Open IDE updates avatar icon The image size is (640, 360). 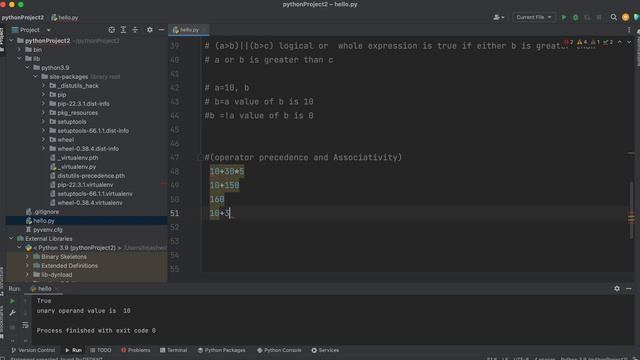(x=625, y=18)
